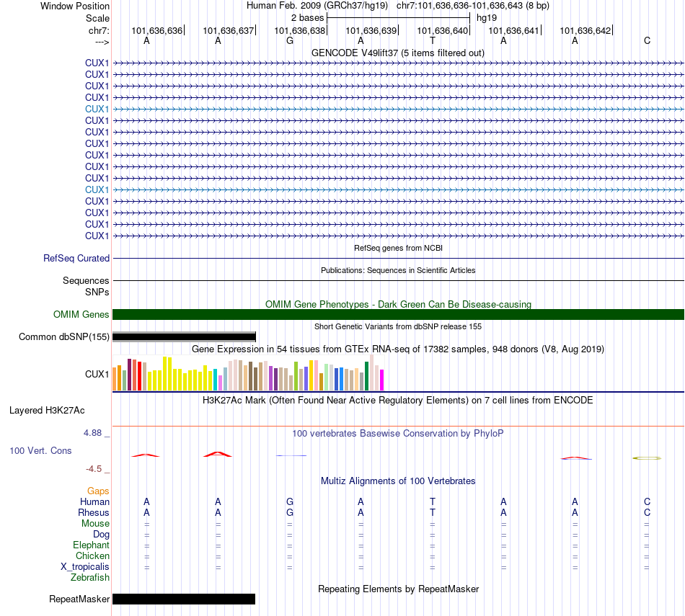Image resolution: width=685 pixels, height=616 pixels.
Task: Click the -4.5 PhyloP lower scale value
Action: (94, 469)
